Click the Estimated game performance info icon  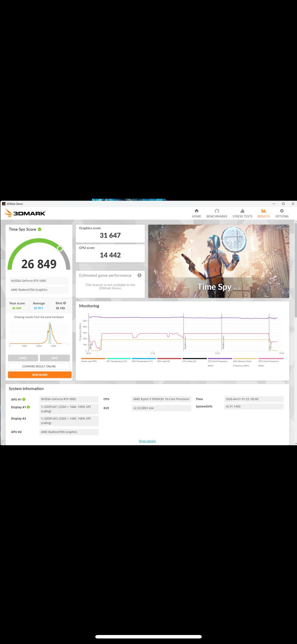pyautogui.click(x=140, y=275)
